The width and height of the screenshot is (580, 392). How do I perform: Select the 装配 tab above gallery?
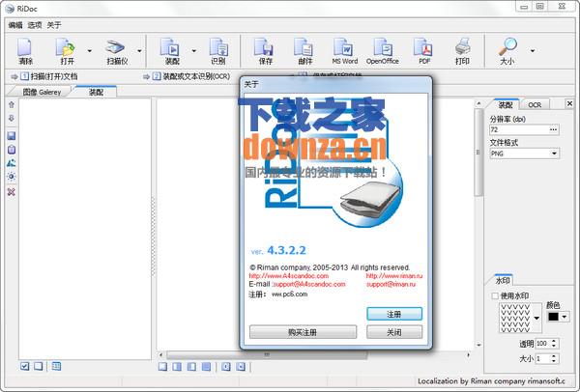96,92
